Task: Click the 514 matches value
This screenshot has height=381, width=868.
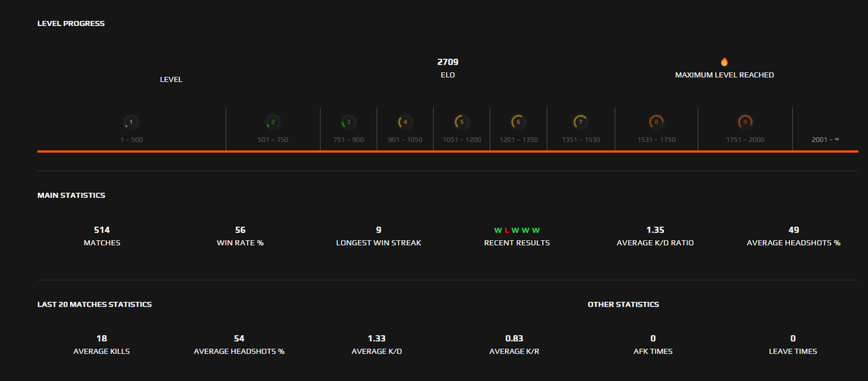Action: (101, 230)
